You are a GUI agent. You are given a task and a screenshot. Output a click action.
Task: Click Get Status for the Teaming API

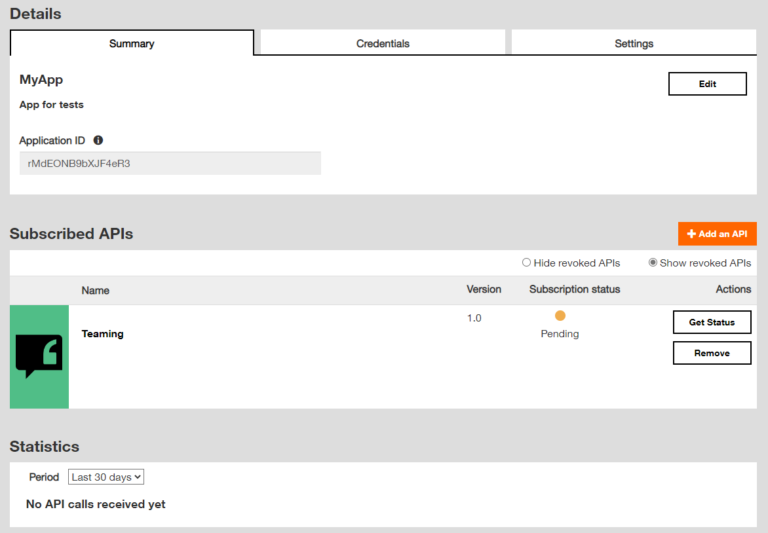coord(711,322)
